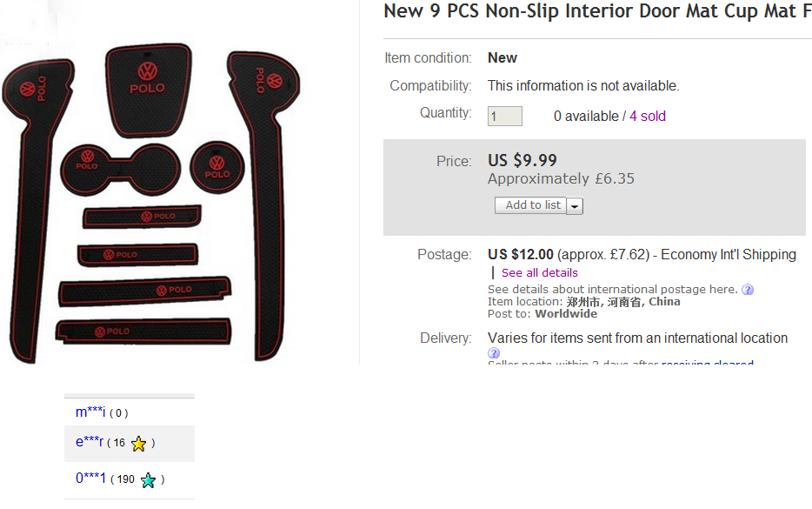The width and height of the screenshot is (812, 509).
Task: Click the US $12.00 postage cost
Action: [x=521, y=255]
